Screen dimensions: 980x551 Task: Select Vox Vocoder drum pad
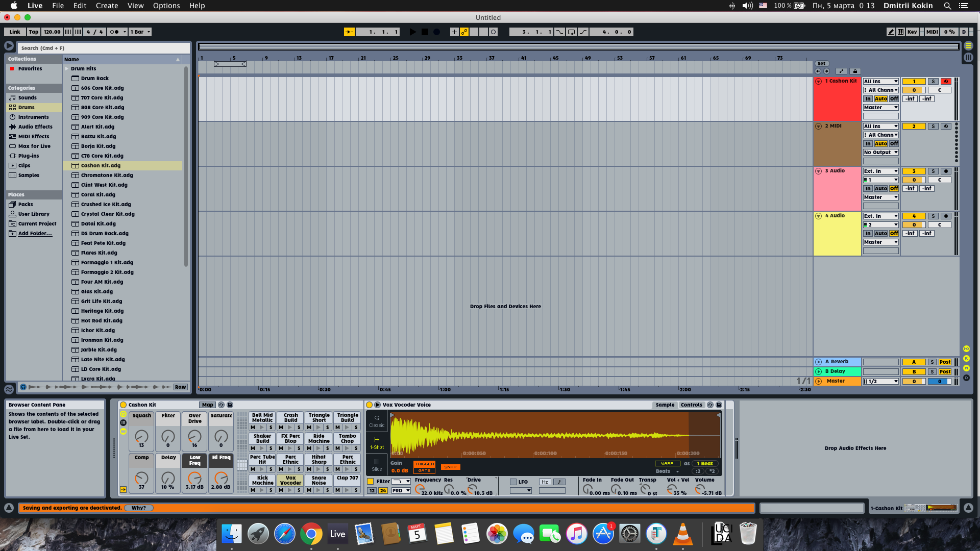coord(290,480)
